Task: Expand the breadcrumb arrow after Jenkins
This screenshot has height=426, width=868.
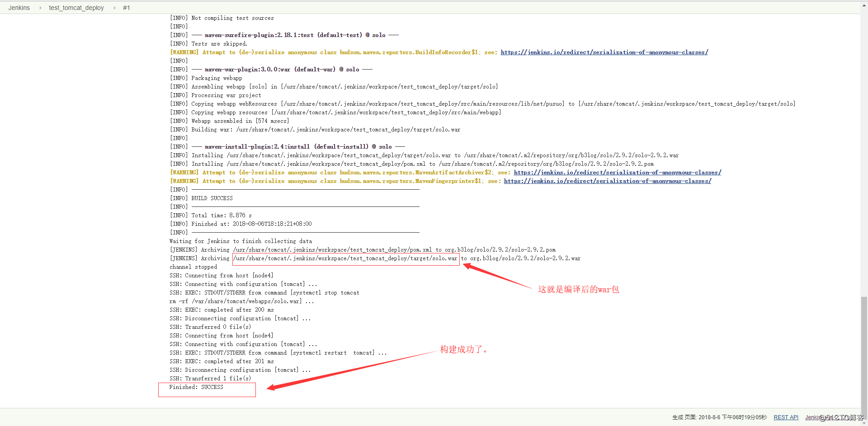Action: click(40, 8)
